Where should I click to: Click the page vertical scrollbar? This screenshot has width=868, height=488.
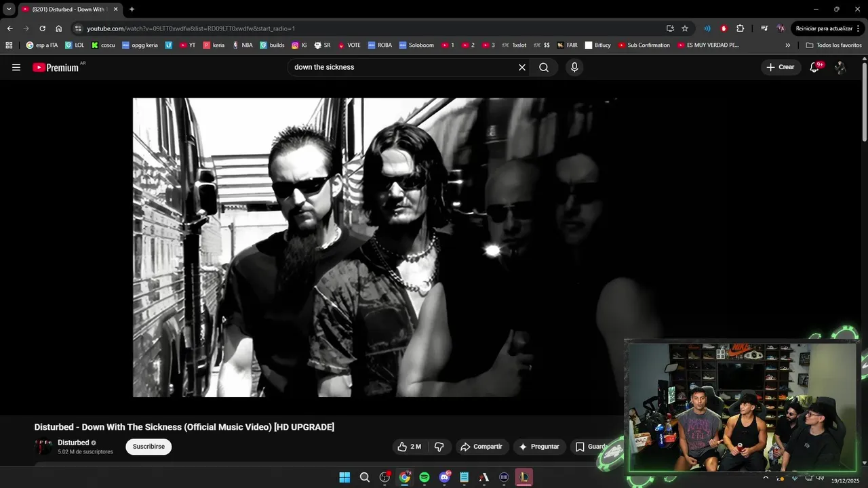(864, 102)
